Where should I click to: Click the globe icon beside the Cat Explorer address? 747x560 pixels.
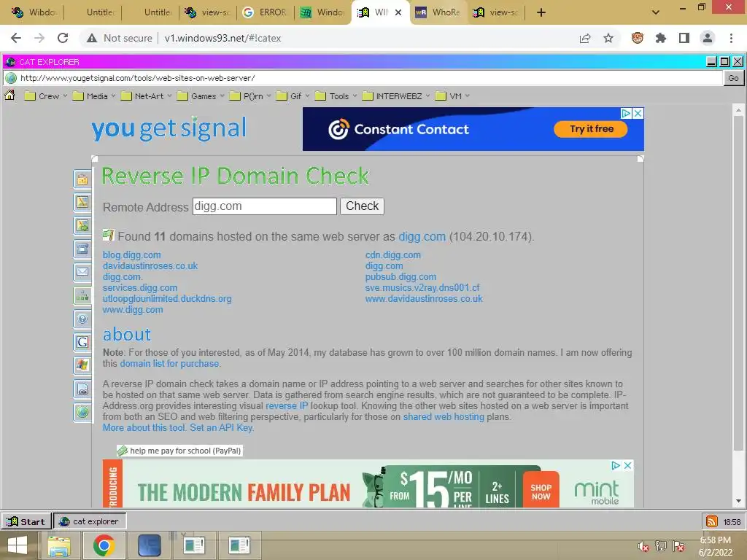[11, 78]
